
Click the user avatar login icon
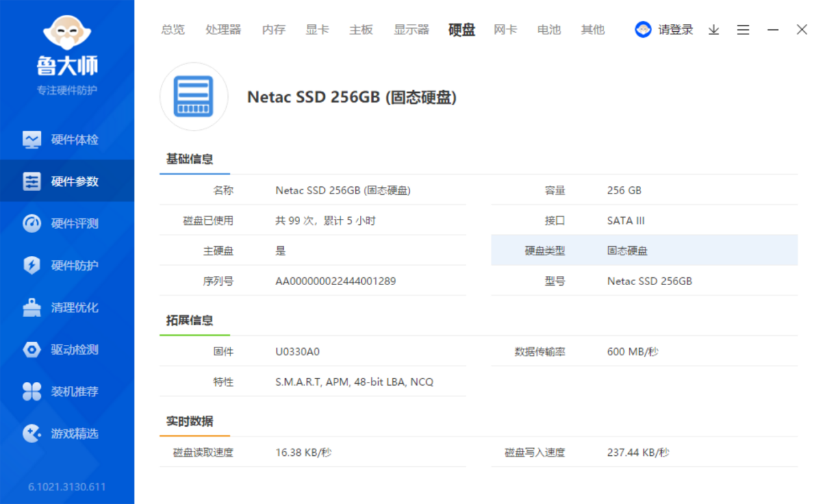[x=643, y=30]
